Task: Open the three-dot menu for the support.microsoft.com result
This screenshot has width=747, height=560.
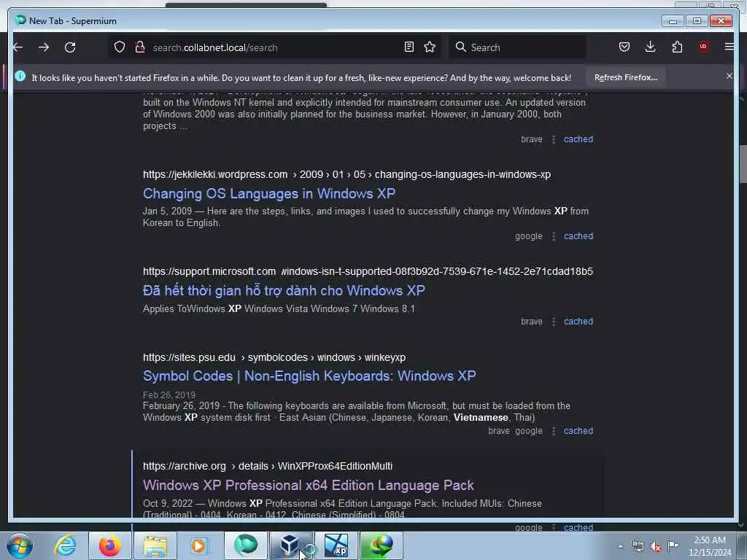Action: 553,322
